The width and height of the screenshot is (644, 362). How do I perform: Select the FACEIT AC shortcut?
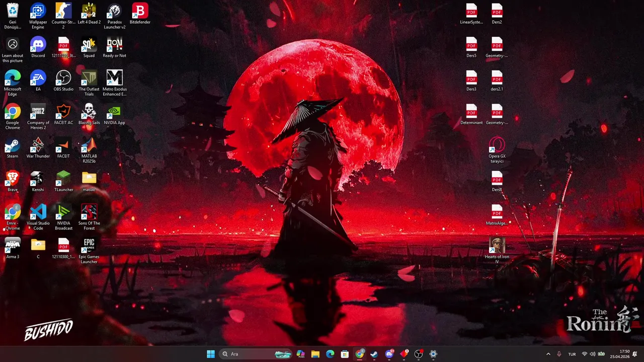(63, 115)
